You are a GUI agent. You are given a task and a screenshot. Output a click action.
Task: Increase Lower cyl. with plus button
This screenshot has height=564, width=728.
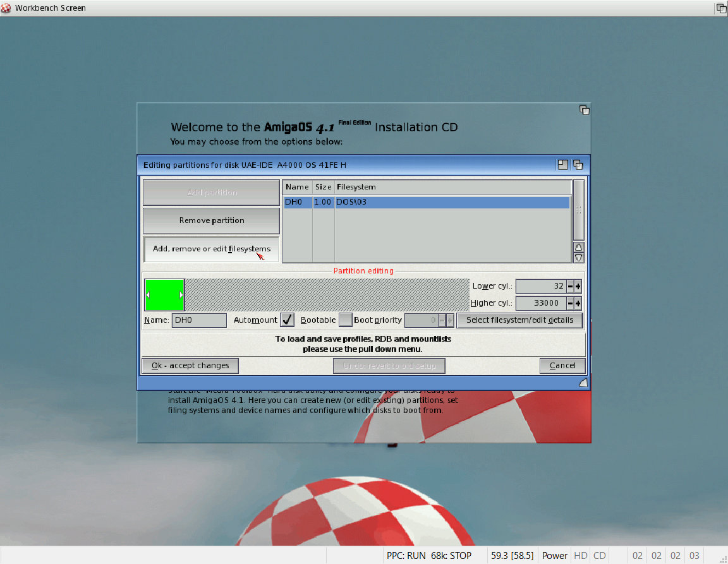578,286
